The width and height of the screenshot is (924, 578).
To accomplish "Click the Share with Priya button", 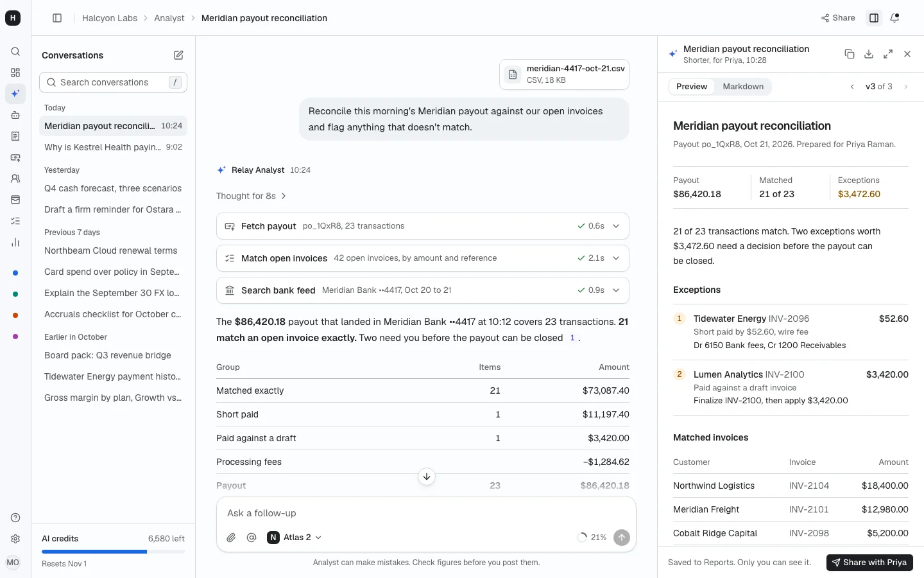I will point(869,563).
